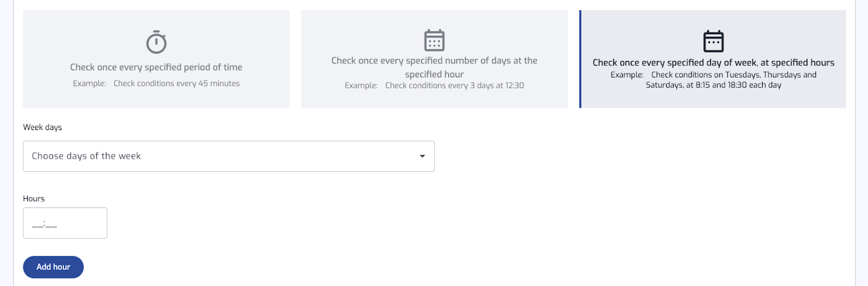Viewport: 868px width, 286px height.
Task: Click the 'Hours' field label
Action: (34, 199)
